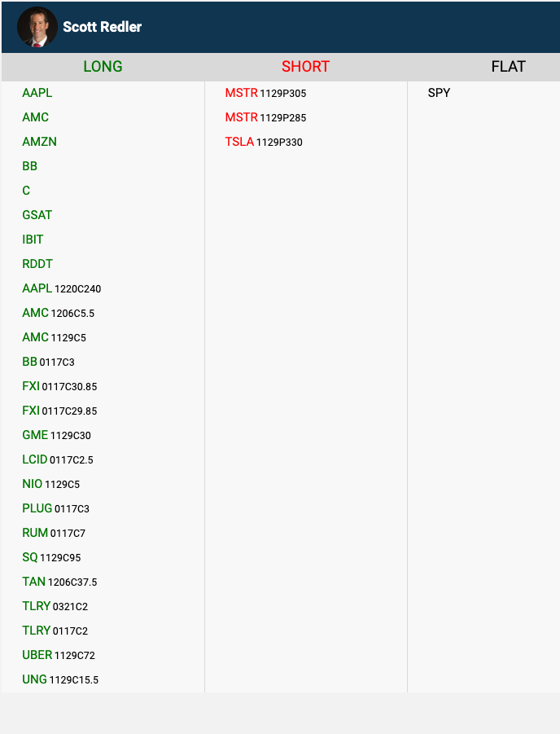Click the FXI 0117C30.85 option

point(59,386)
